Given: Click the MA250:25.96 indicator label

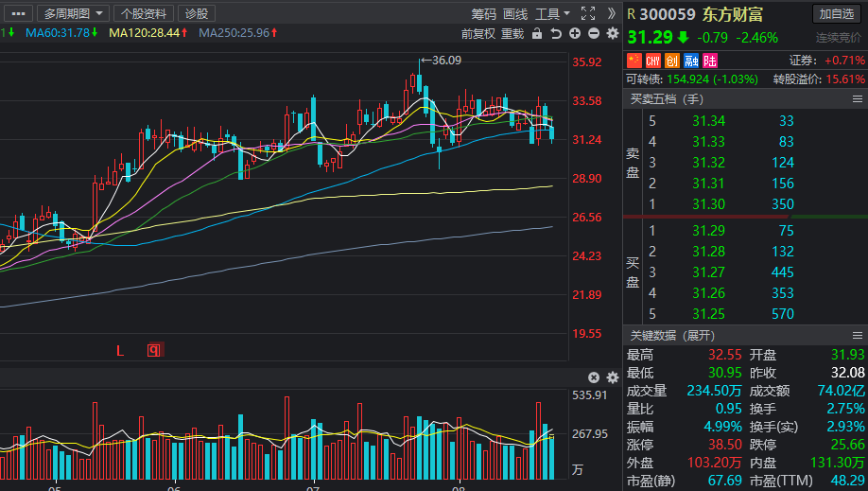Looking at the screenshot, I should [x=237, y=33].
